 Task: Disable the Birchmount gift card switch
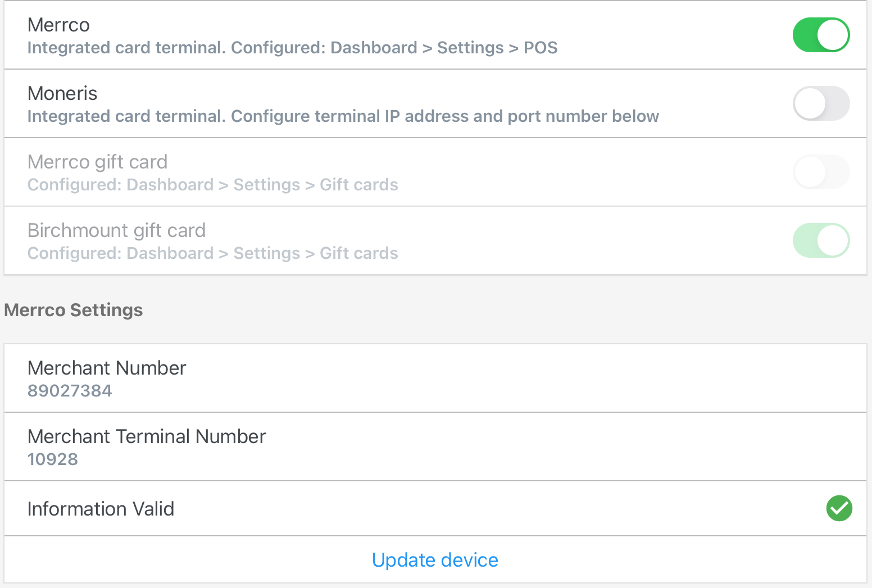tap(820, 240)
